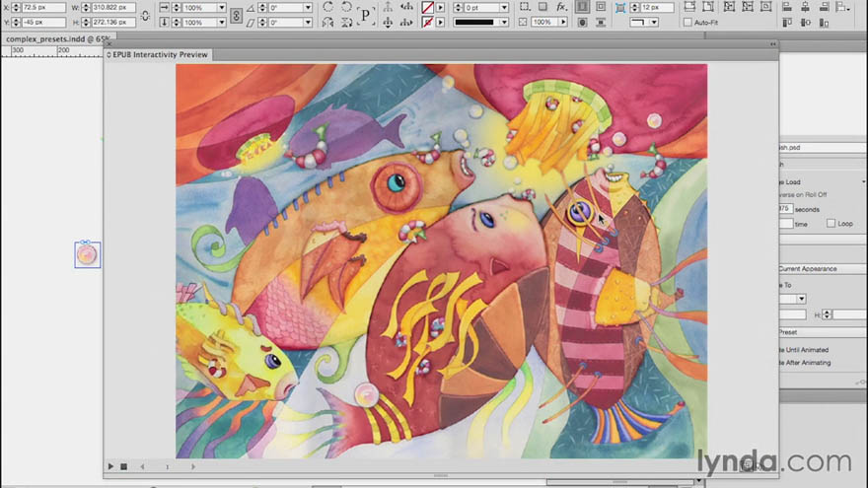The height and width of the screenshot is (488, 868).
Task: Select Wrap Around Bounding Box icon
Action: pyautogui.click(x=601, y=7)
